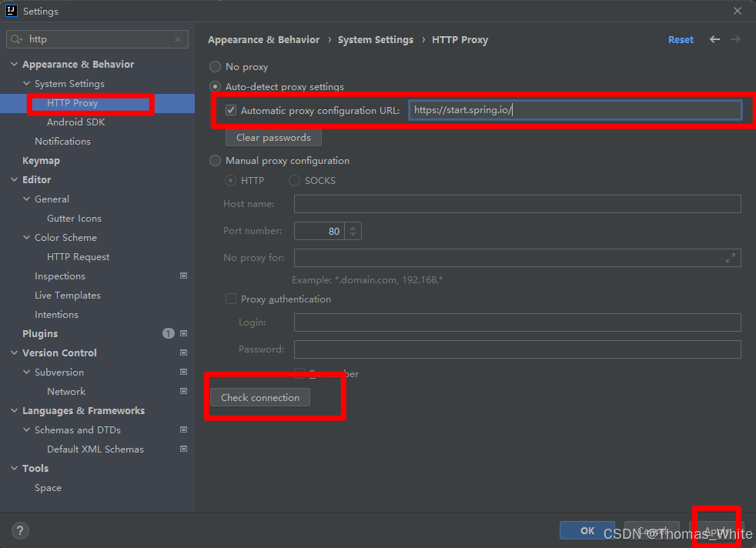Click the magnifier icon in the search box
756x548 pixels.
coord(15,38)
